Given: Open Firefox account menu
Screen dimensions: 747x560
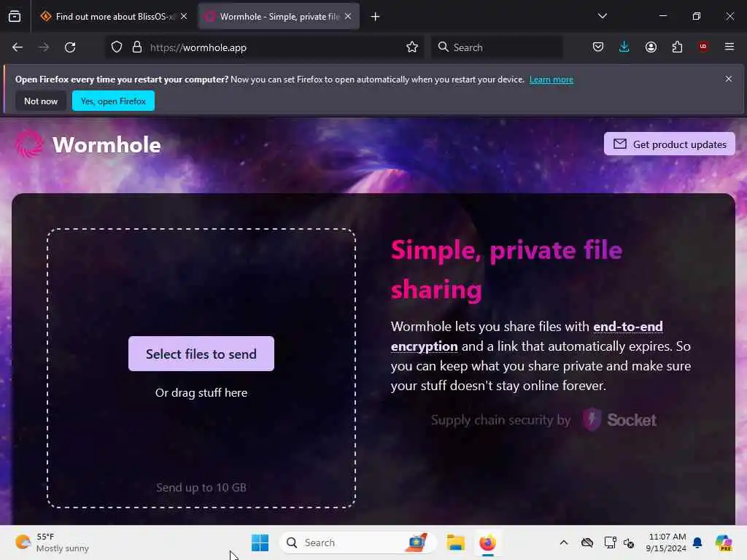Looking at the screenshot, I should (x=651, y=47).
